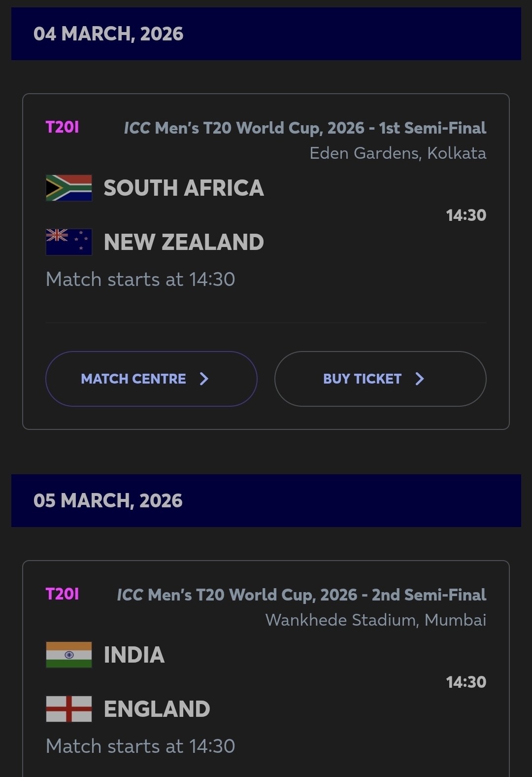Tap the Eden Gardens, Kolkata venue
Image resolution: width=532 pixels, height=777 pixels.
pos(398,153)
